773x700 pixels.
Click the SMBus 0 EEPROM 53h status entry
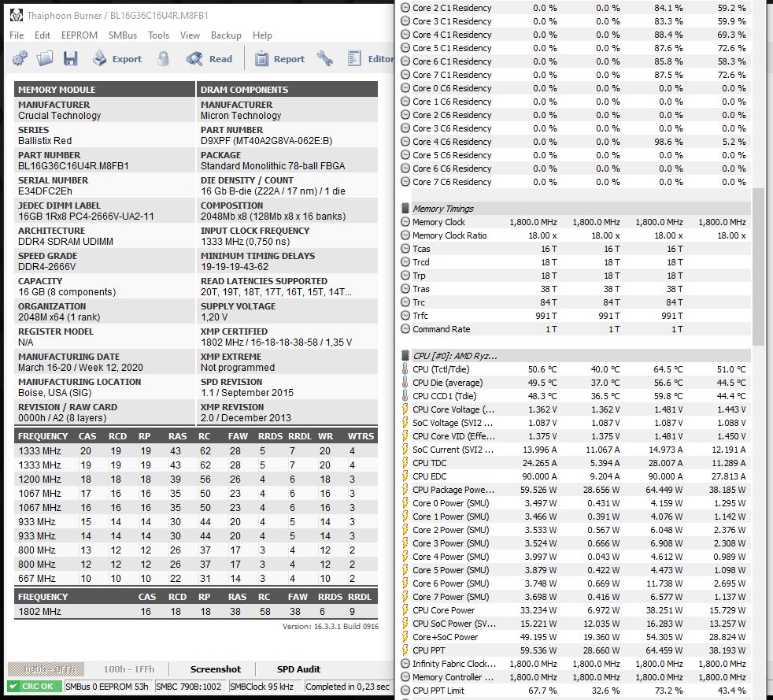tap(107, 686)
